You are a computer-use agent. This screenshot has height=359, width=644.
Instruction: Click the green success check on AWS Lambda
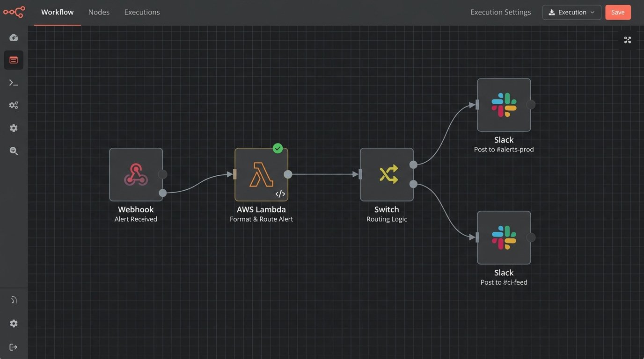pos(277,149)
